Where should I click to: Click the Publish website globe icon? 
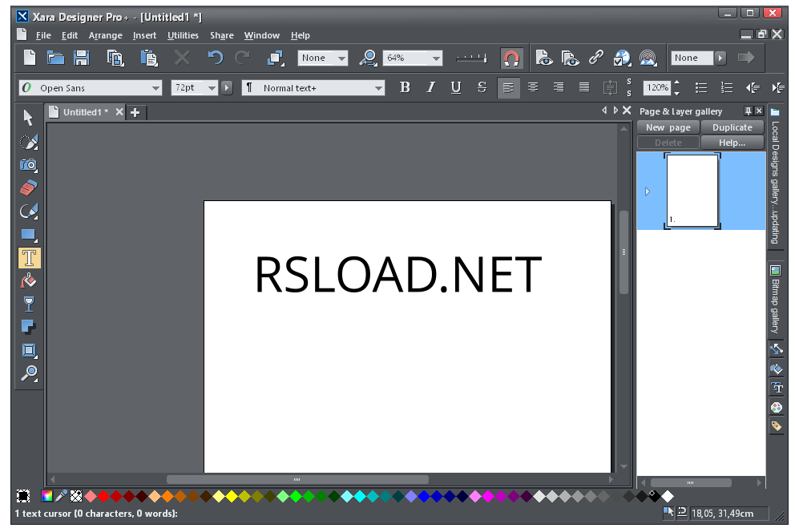622,58
